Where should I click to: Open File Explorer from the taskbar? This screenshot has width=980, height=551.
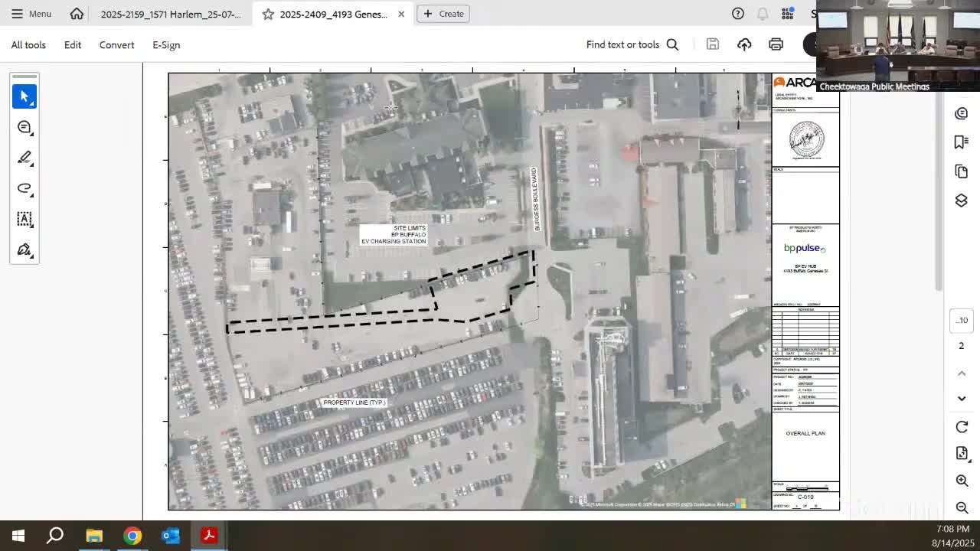click(x=94, y=536)
